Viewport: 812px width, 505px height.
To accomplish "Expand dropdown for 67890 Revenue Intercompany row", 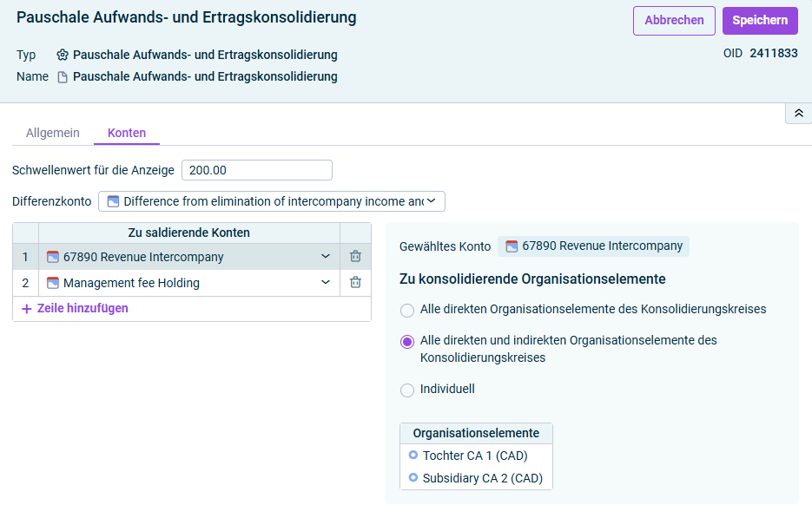I will click(x=325, y=257).
